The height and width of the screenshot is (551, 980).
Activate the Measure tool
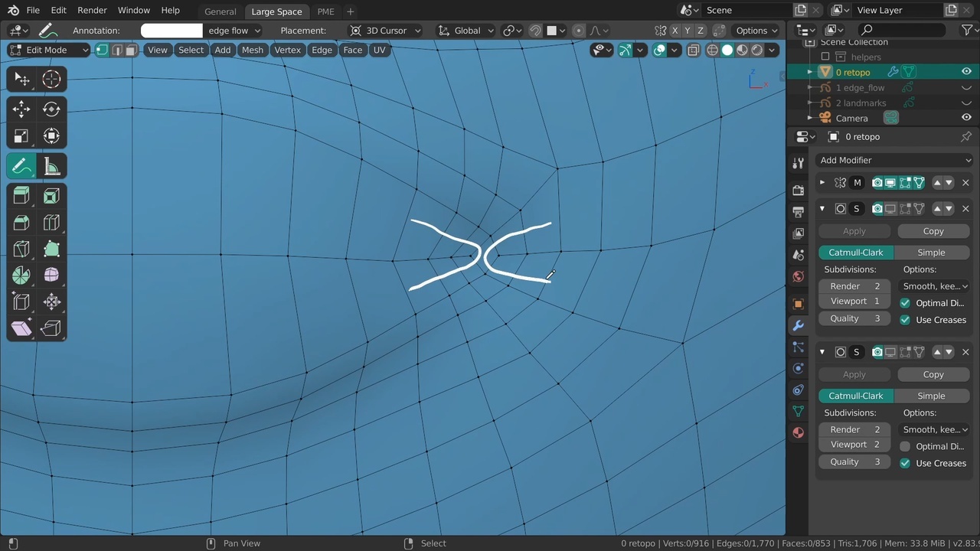pyautogui.click(x=51, y=166)
